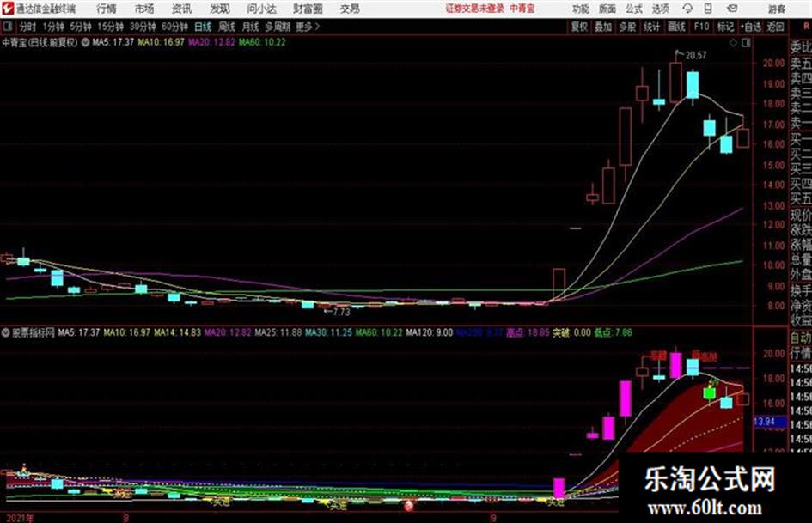
Task: Open the headset customer service icon
Action: [687, 9]
